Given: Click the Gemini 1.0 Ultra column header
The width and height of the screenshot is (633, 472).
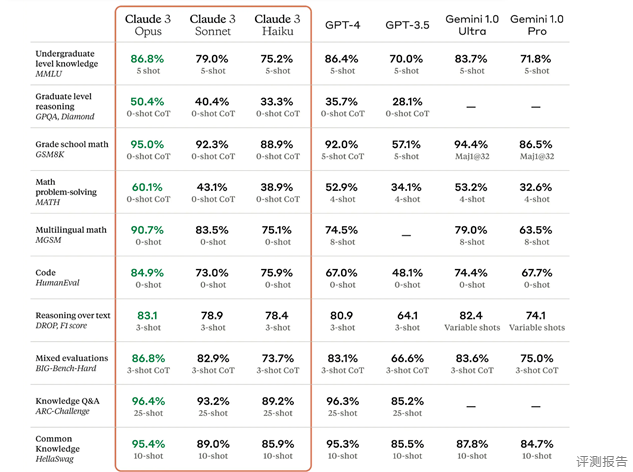Looking at the screenshot, I should (472, 25).
